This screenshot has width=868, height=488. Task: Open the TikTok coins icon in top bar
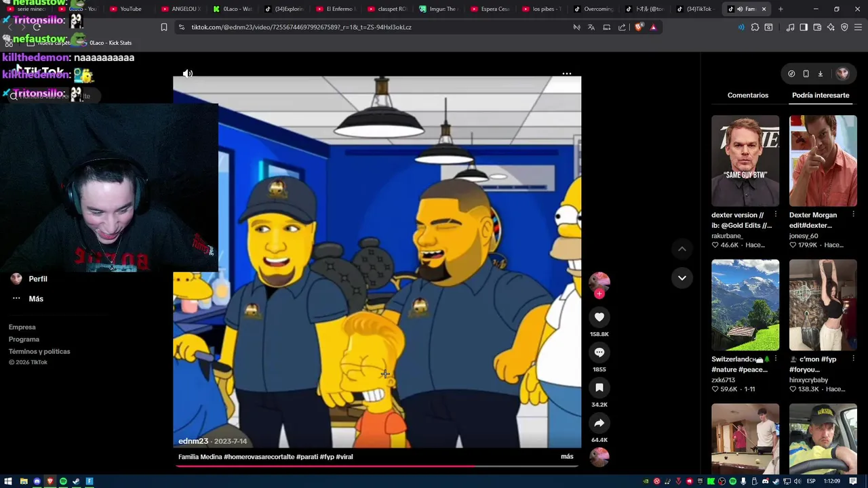[791, 73]
